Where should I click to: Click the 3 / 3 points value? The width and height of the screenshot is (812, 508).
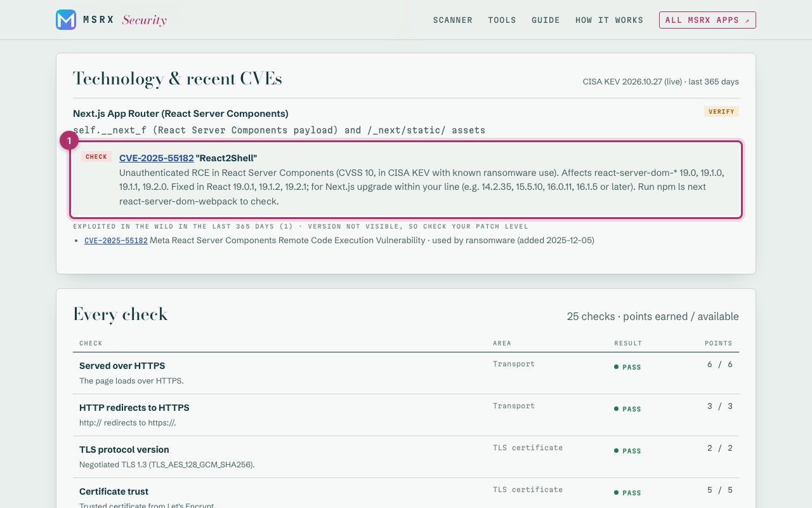click(720, 406)
